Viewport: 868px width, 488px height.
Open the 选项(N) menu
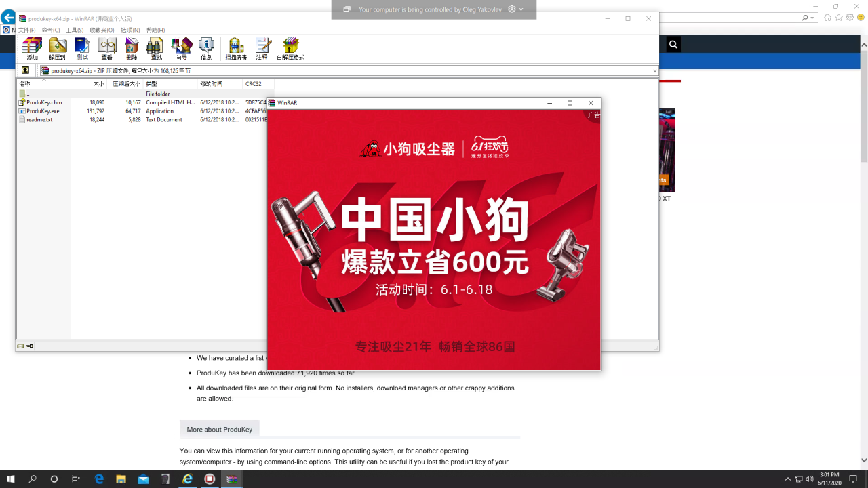(130, 30)
